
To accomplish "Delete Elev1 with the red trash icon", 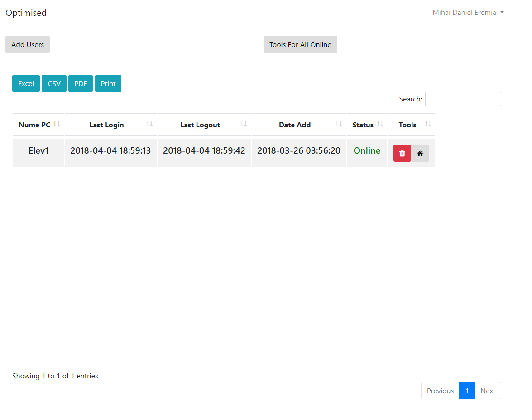I will [402, 153].
